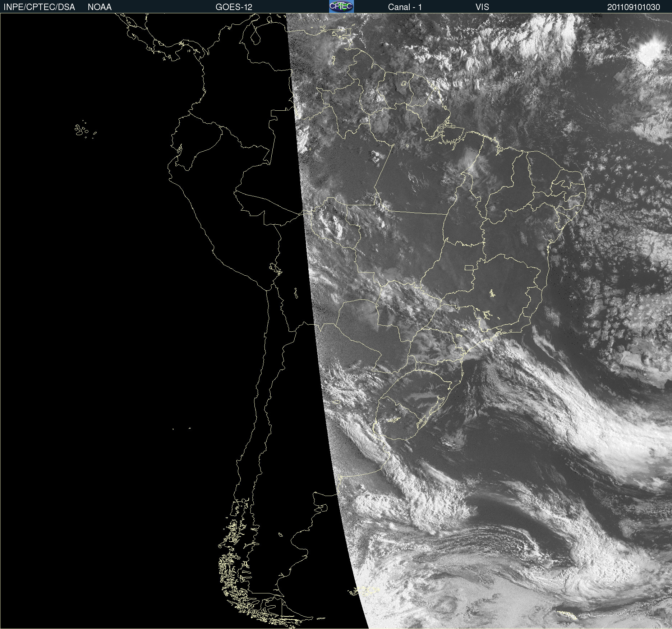Click the GOES-12 satellite label

tap(234, 7)
